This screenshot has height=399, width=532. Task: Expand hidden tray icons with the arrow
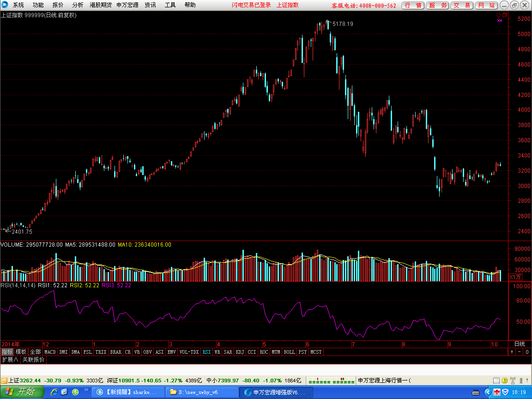click(488, 392)
